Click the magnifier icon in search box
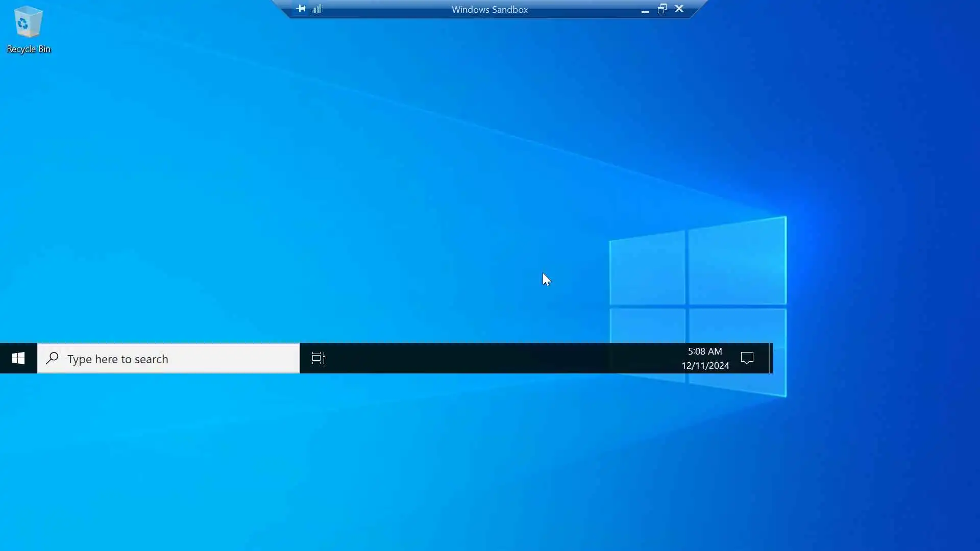Viewport: 980px width, 551px height. (x=52, y=358)
